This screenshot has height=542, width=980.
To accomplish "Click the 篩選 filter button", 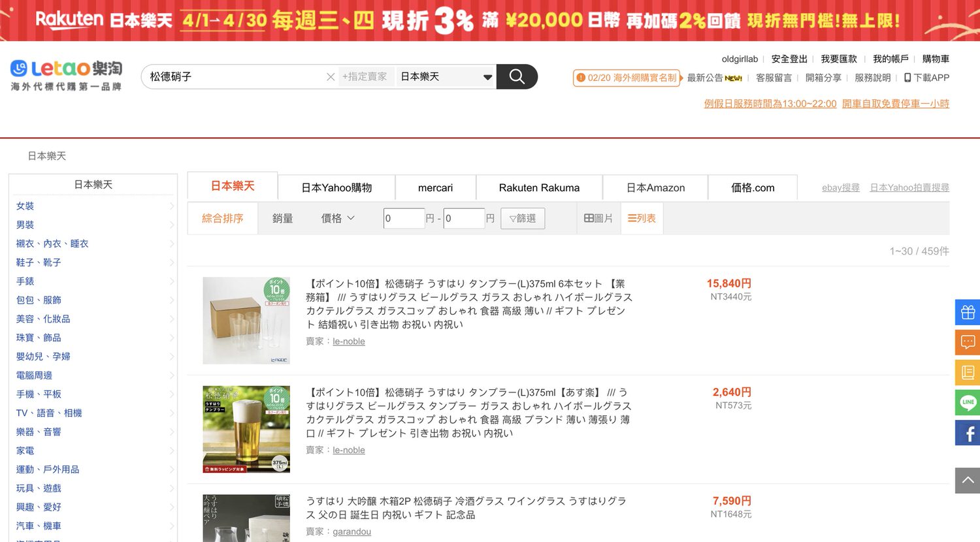I will tap(523, 218).
